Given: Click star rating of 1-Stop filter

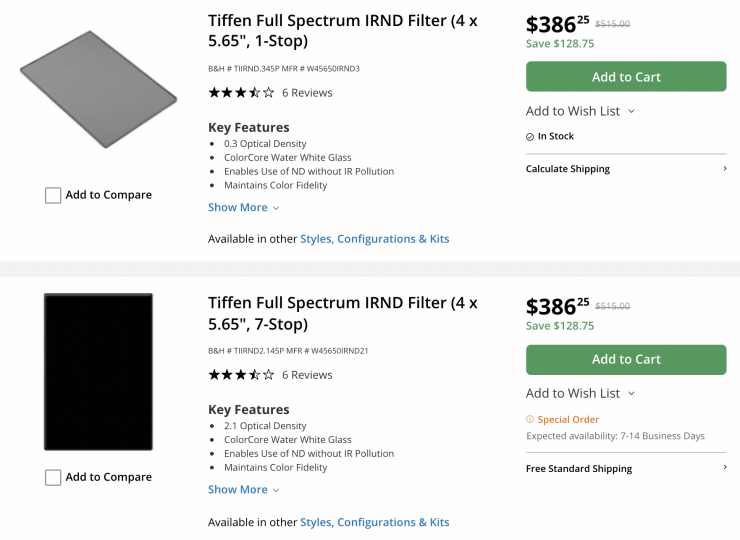Looking at the screenshot, I should click(241, 93).
